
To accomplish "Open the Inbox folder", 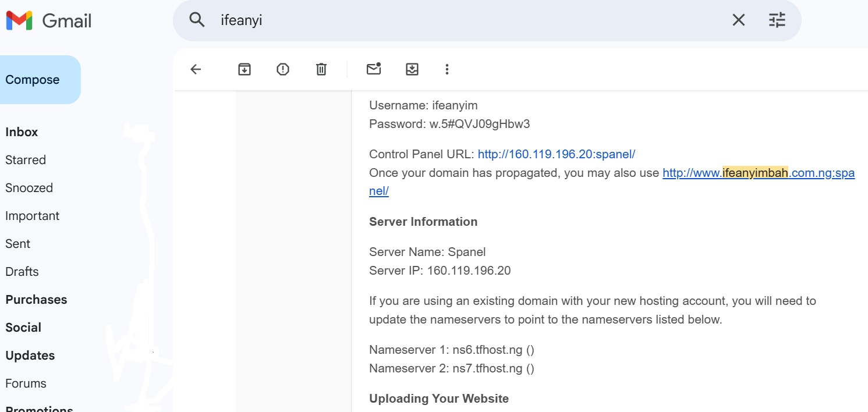I will point(22,132).
